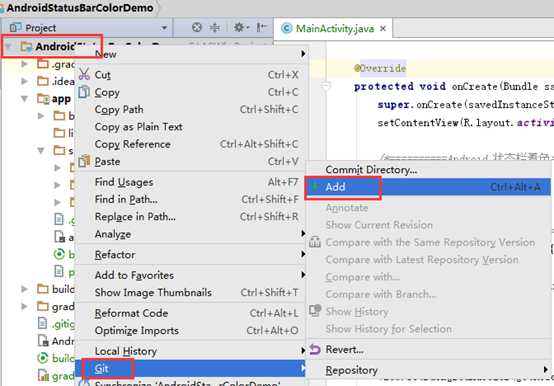Select the .gitignore file in the root
The image size is (554, 386).
point(63,323)
